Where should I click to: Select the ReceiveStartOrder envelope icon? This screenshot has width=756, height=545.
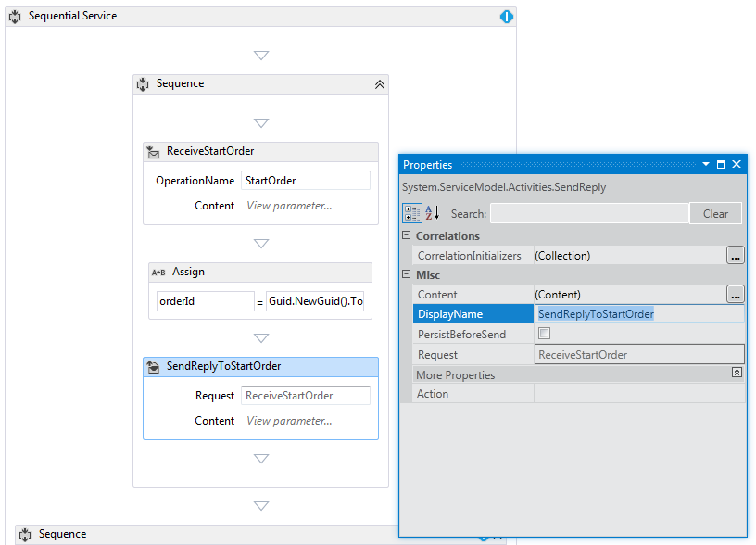[x=154, y=151]
